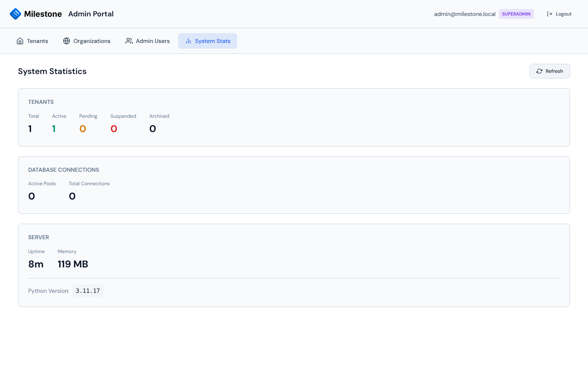Click the Python version 3.11.17 code badge
588x368 pixels.
click(x=88, y=291)
